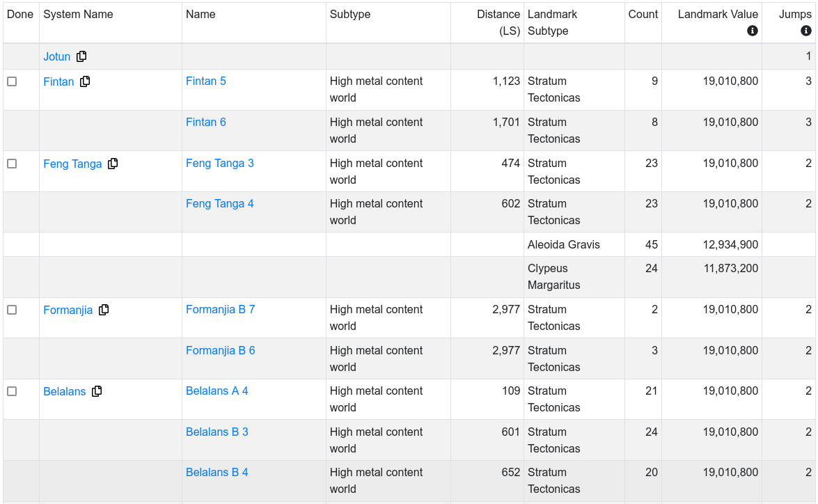The height and width of the screenshot is (504, 818).
Task: Select the Belalans B 3 link
Action: coord(217,432)
